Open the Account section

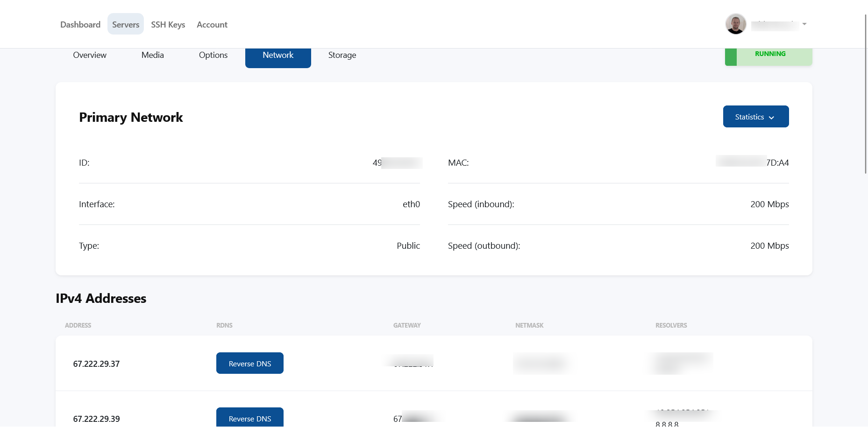coord(212,24)
